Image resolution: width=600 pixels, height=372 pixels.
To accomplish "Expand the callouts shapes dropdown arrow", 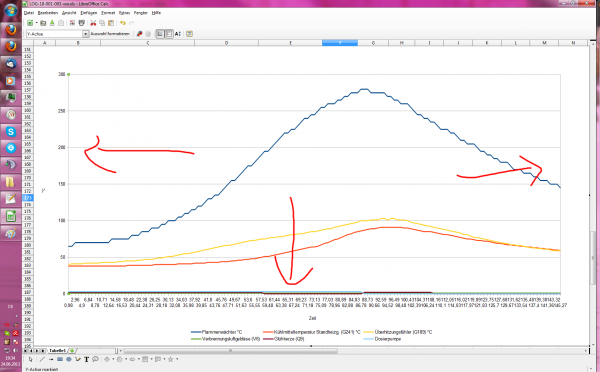I will coord(165,359).
